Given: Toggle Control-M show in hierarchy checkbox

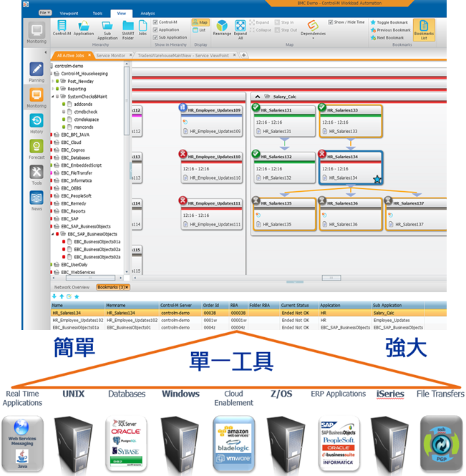Looking at the screenshot, I should point(155,22).
